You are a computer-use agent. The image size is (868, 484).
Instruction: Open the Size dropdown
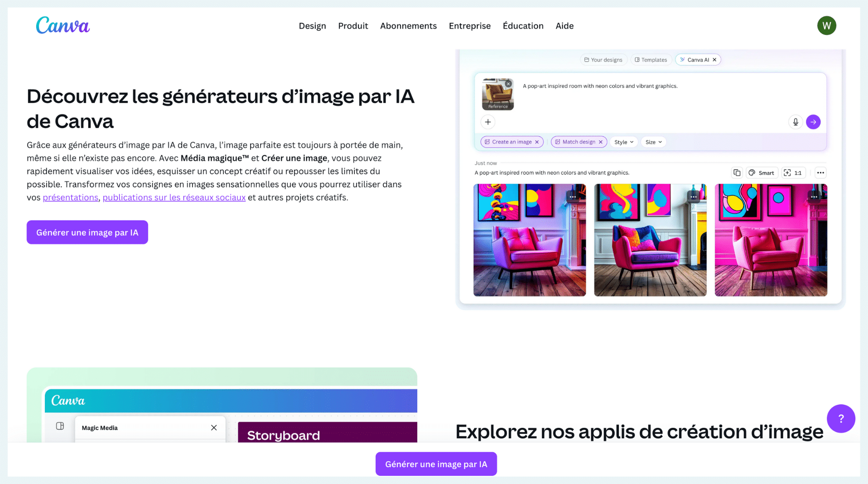[x=653, y=142]
